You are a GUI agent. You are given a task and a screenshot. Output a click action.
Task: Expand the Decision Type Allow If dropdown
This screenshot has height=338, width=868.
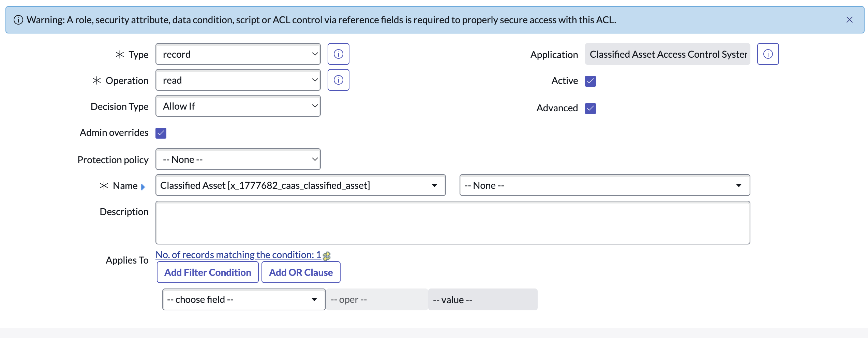pos(238,106)
